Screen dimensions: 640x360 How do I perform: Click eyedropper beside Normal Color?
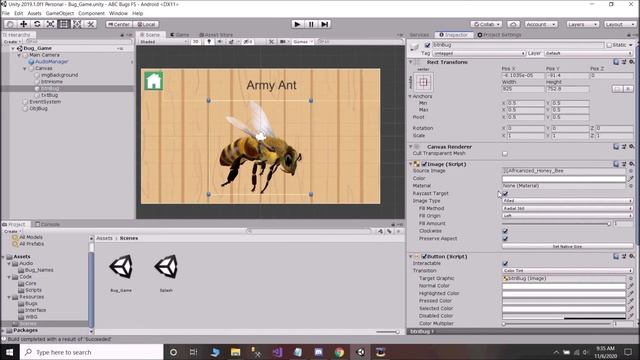pyautogui.click(x=631, y=286)
